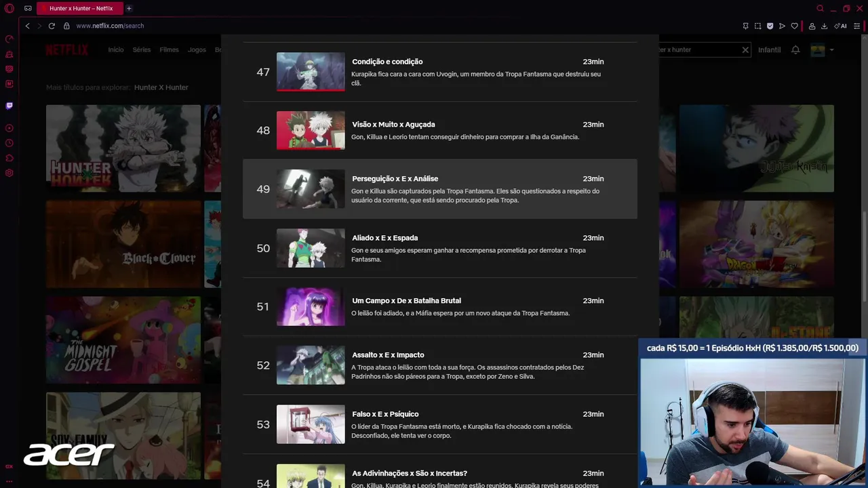View site security lock info
Screen dimensions: 868x488
point(66,26)
